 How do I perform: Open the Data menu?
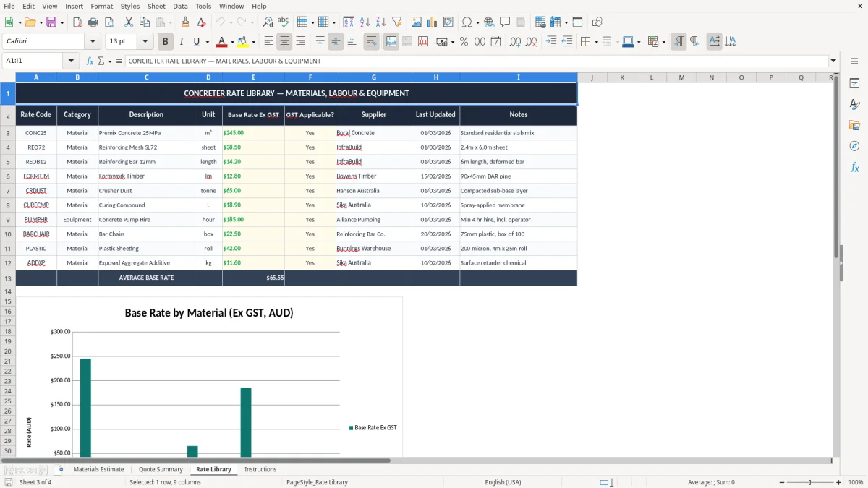pyautogui.click(x=180, y=6)
